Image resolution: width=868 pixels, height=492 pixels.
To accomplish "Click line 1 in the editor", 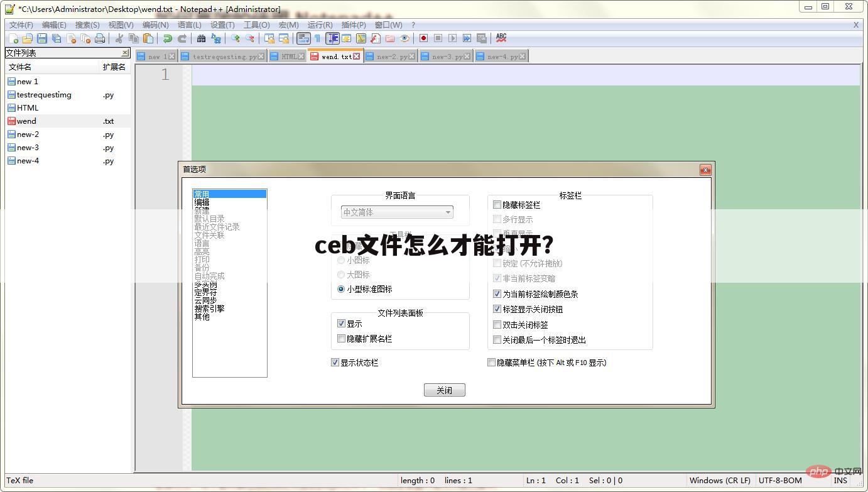I will coord(526,75).
